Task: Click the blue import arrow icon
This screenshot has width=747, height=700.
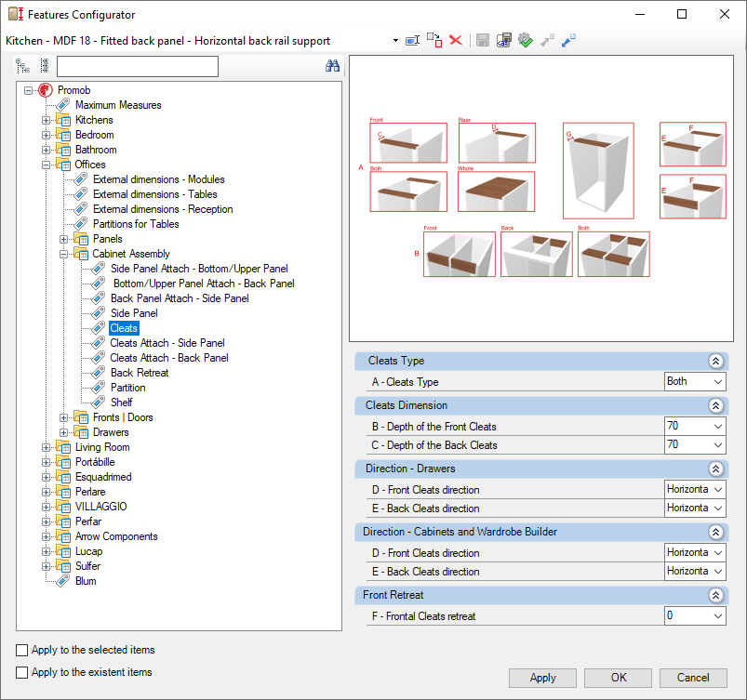Action: tap(568, 41)
